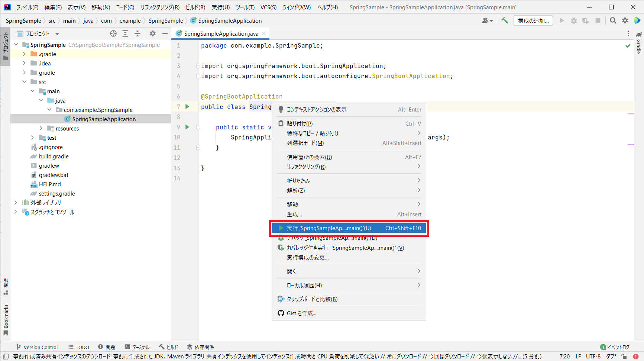This screenshot has width=644, height=361.
Task: Click the select opened file target icon
Action: pos(113,33)
